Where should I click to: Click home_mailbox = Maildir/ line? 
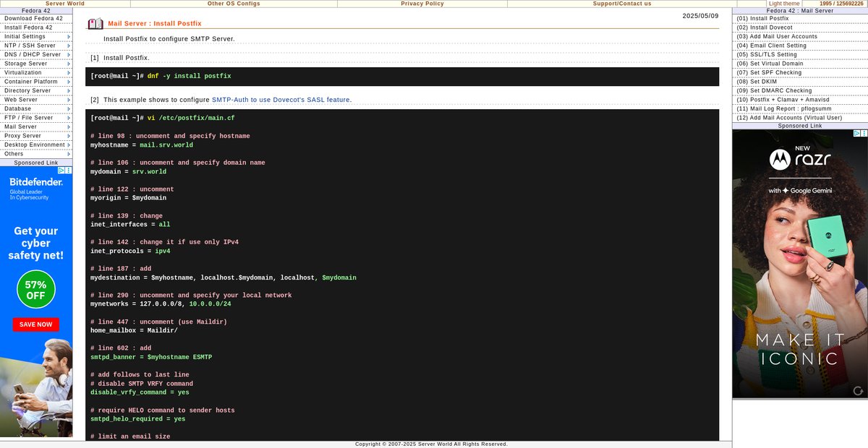click(x=134, y=331)
